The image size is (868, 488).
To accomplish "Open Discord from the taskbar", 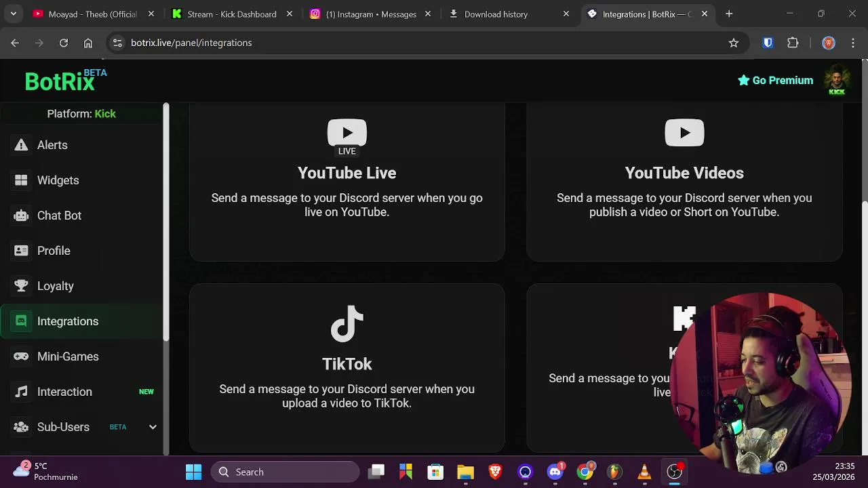I will click(555, 472).
